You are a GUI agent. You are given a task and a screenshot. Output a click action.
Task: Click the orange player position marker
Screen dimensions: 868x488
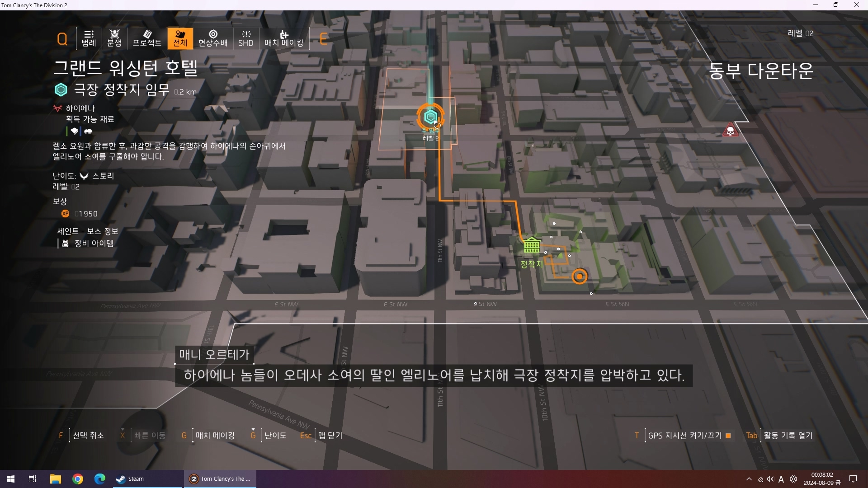pyautogui.click(x=580, y=276)
